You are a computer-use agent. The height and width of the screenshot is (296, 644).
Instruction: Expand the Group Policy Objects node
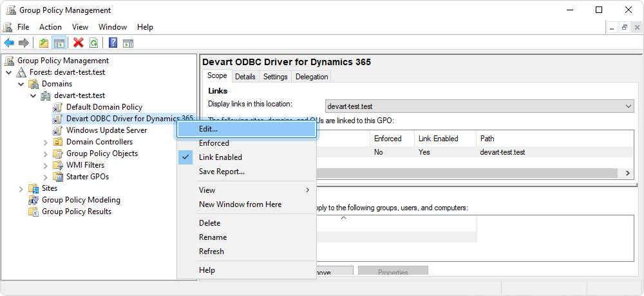(46, 153)
